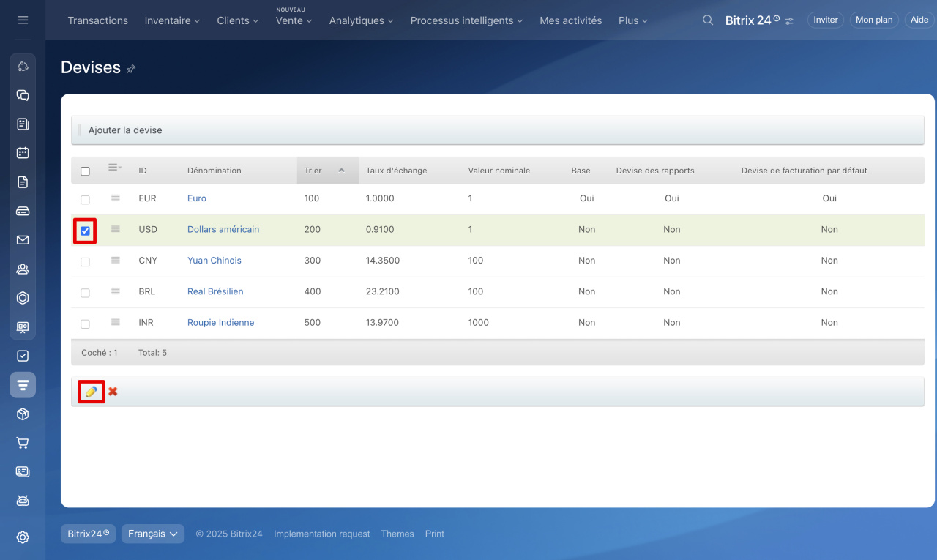This screenshot has width=937, height=560.
Task: Open Bitrix24 header settings sliders icon
Action: (x=789, y=21)
